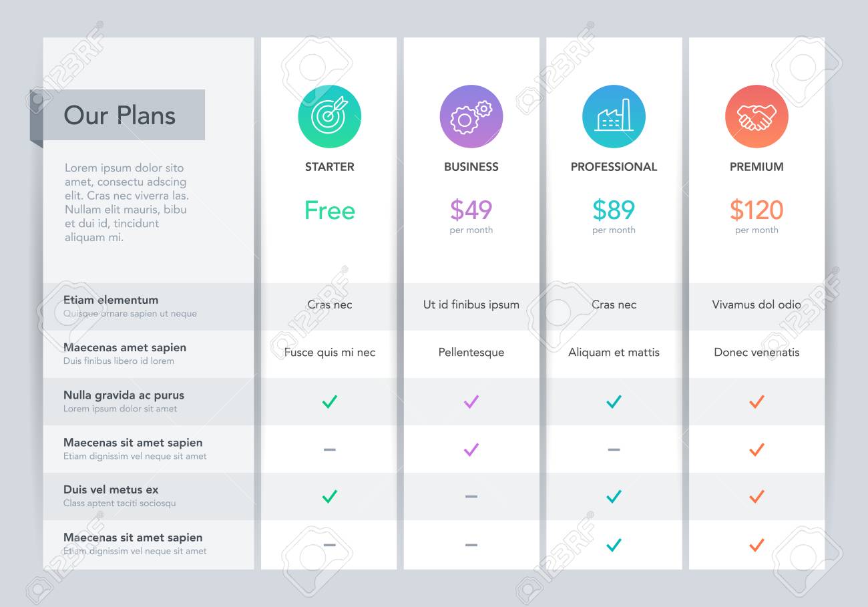Click the PROFESSIONAL plan heading
Screen dimensions: 868x607
click(x=614, y=167)
